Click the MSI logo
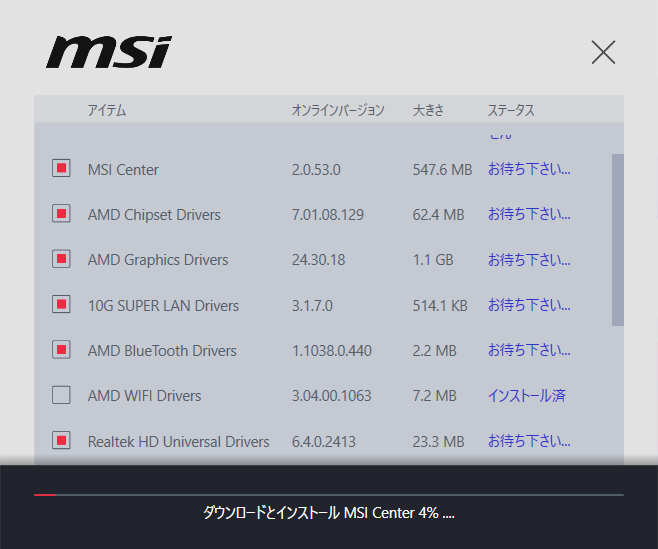Image resolution: width=658 pixels, height=549 pixels. coord(109,52)
